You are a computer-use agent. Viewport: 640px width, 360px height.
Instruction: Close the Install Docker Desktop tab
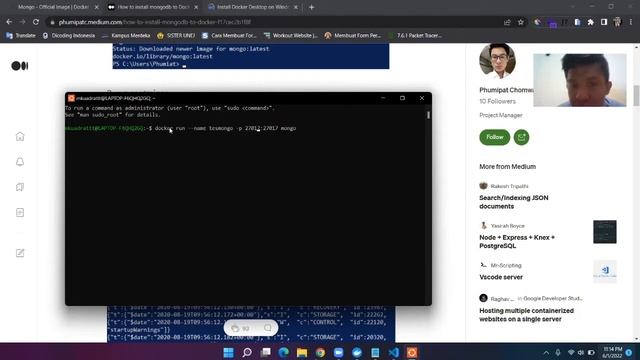296,7
